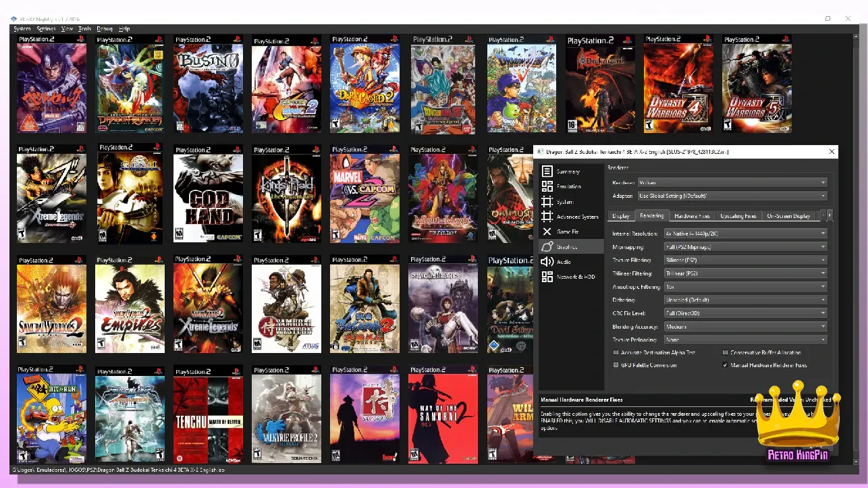The image size is (868, 488).
Task: Select the God Hand game cover
Action: pyautogui.click(x=208, y=194)
